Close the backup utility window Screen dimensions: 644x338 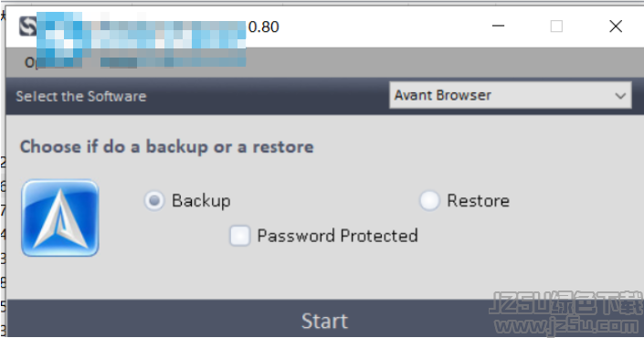click(616, 26)
